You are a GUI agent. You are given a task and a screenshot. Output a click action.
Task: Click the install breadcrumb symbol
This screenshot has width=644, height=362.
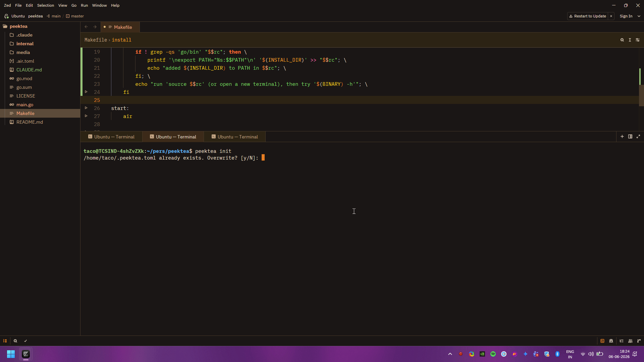121,40
